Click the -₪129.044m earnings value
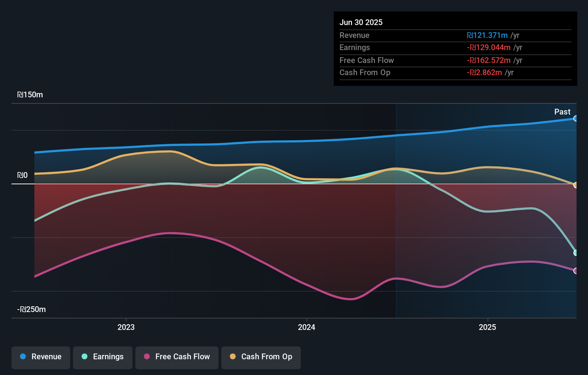This screenshot has height=375, width=588. click(x=488, y=48)
